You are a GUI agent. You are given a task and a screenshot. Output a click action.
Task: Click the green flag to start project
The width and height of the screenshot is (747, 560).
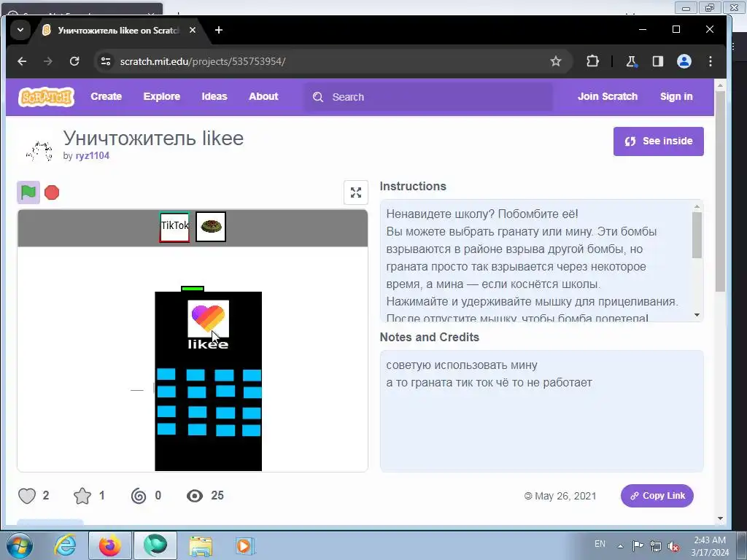pyautogui.click(x=28, y=192)
